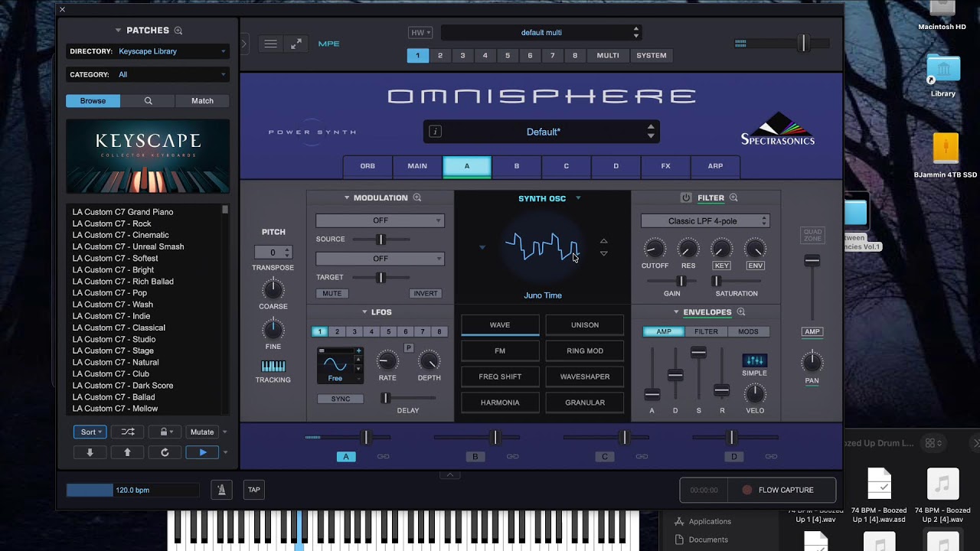The height and width of the screenshot is (551, 980).
Task: Click the modulation SOURCE slider handle
Action: tap(381, 240)
